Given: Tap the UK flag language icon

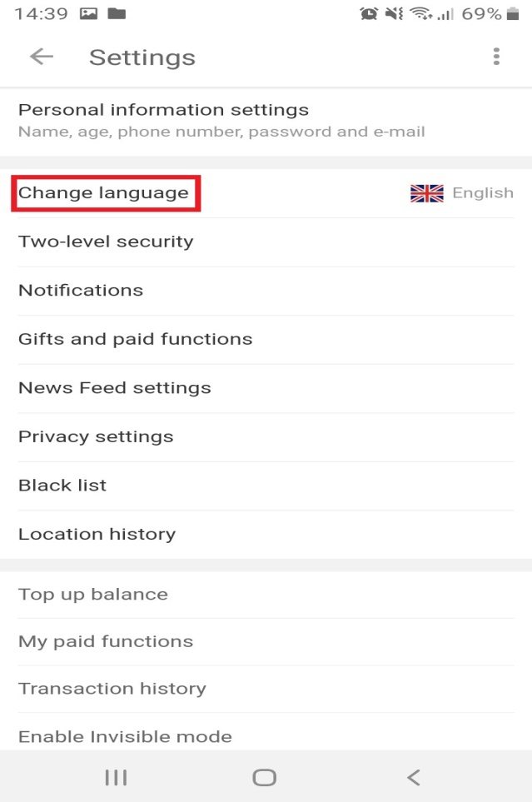Looking at the screenshot, I should [426, 193].
